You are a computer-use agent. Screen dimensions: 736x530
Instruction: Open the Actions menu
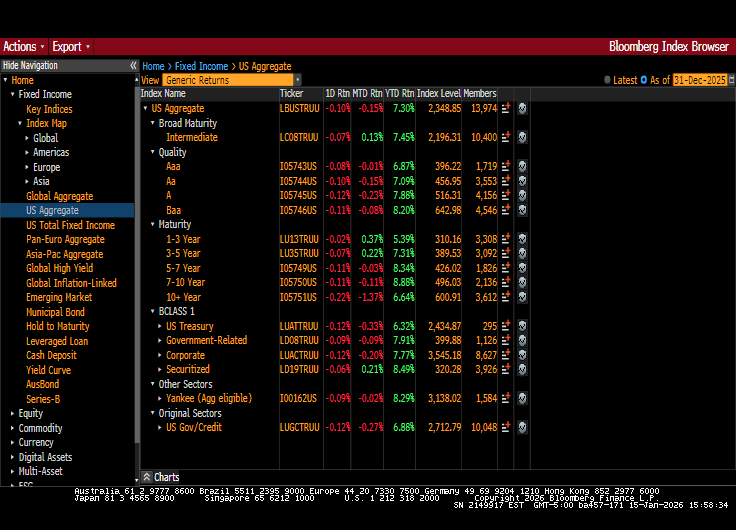point(24,46)
